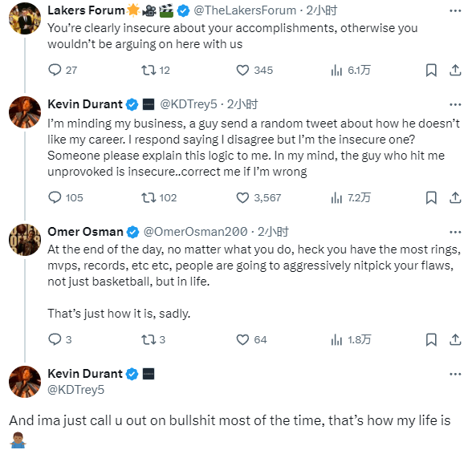
Task: Retweet the Lakers Forum post
Action: [148, 70]
